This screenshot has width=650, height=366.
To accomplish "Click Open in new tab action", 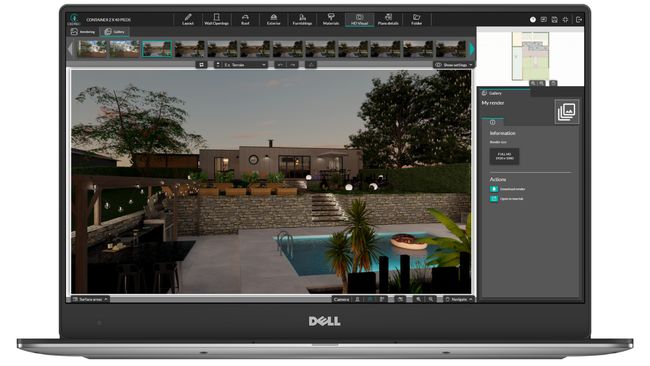I will click(507, 199).
